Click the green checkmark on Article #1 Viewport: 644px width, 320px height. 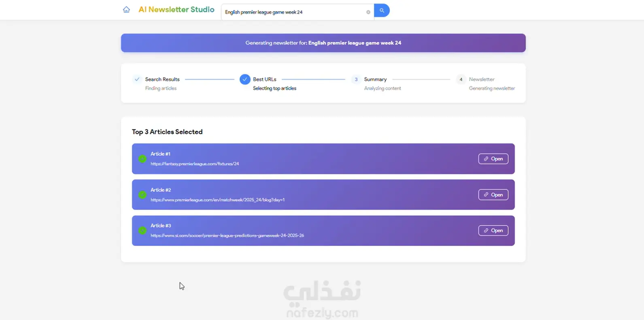[x=142, y=159]
